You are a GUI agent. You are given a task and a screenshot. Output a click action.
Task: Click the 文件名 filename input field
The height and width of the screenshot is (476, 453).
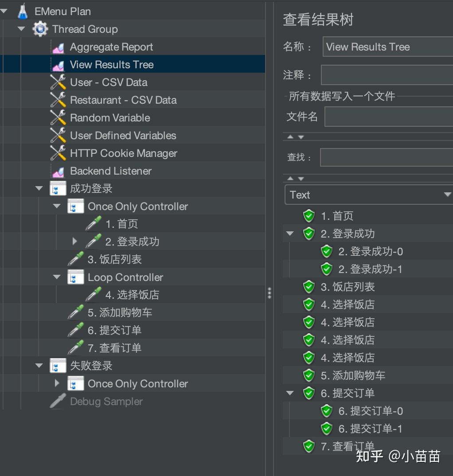pos(389,116)
